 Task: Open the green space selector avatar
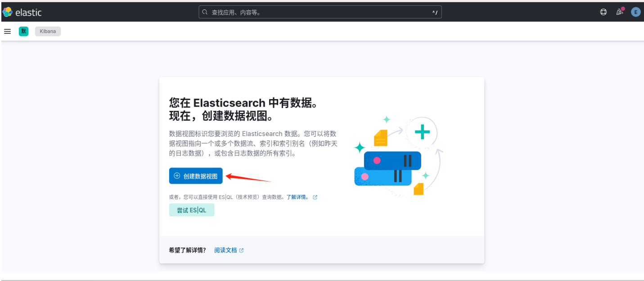[23, 31]
